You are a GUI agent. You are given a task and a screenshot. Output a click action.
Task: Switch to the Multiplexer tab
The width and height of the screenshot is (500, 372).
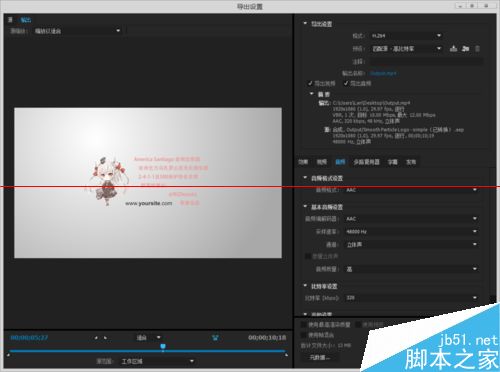366,162
